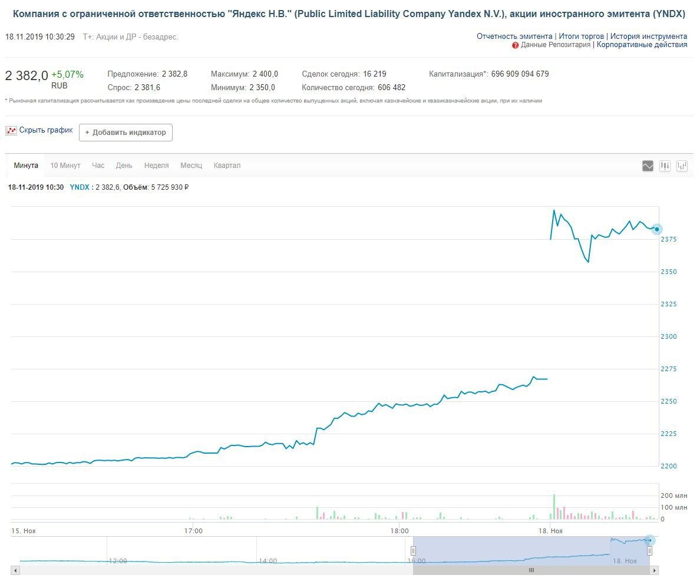This screenshot has height=588, width=700.
Task: Click the Капитализация value 696 909 094 679
Action: point(520,74)
